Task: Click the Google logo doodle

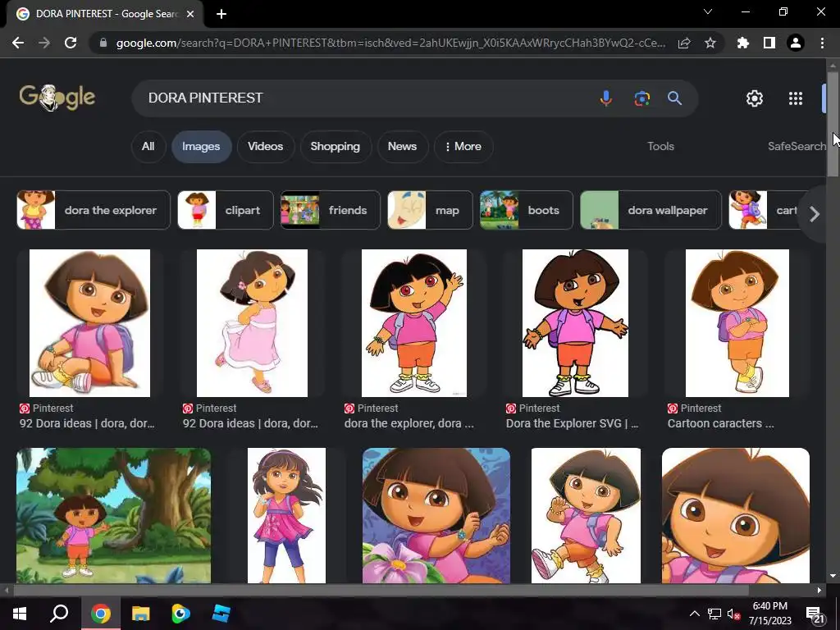Action: point(57,98)
